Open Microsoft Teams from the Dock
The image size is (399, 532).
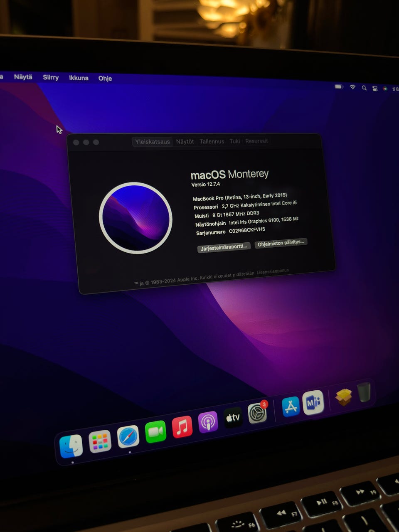(313, 402)
